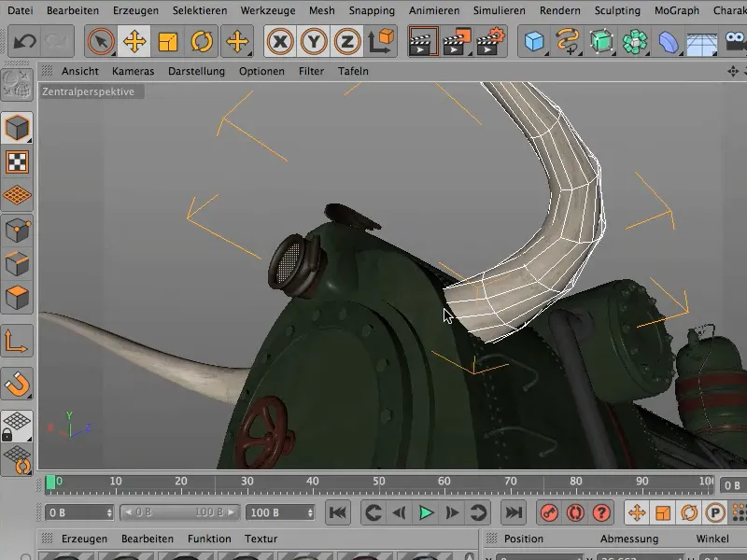Switch to Points mode
This screenshot has width=747, height=560.
click(x=17, y=231)
